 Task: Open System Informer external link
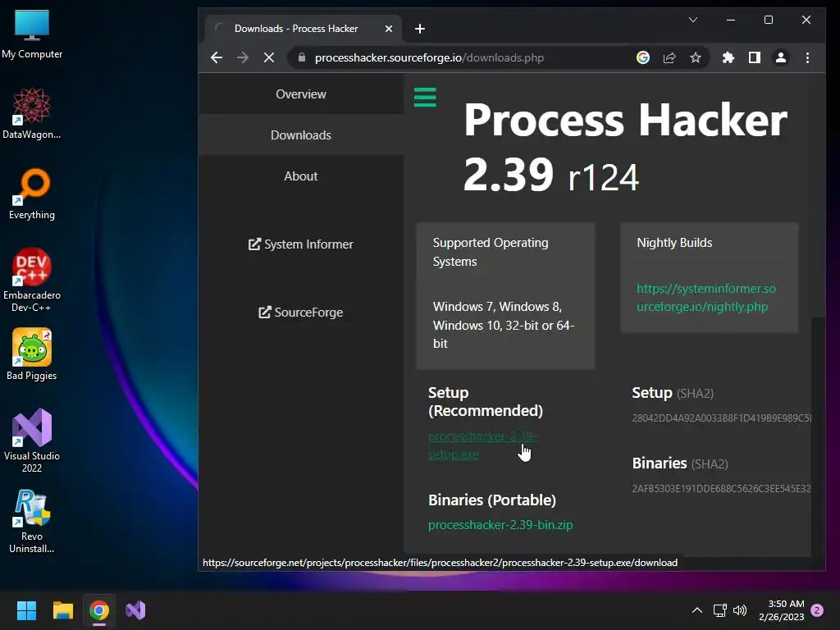click(301, 244)
